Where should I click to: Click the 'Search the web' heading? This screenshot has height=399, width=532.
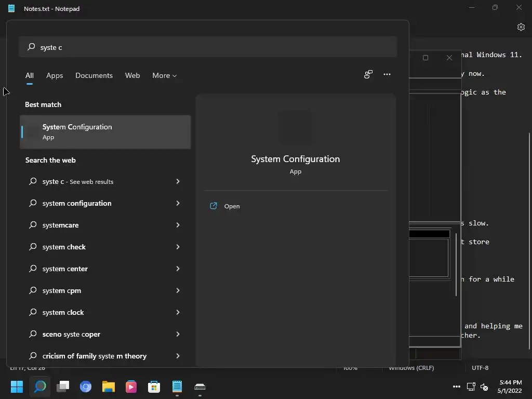pyautogui.click(x=50, y=160)
